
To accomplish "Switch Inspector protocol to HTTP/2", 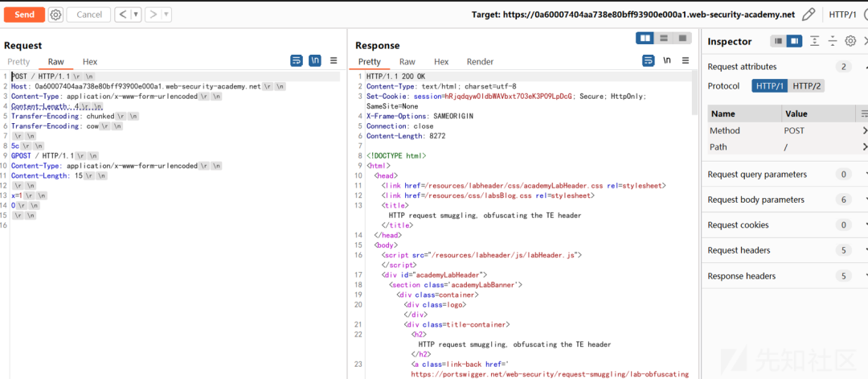I will coord(807,86).
